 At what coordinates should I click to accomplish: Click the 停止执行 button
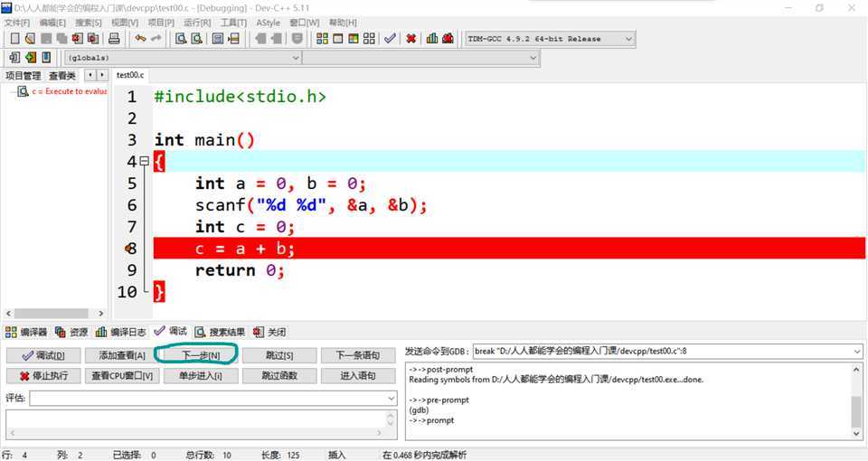[43, 376]
